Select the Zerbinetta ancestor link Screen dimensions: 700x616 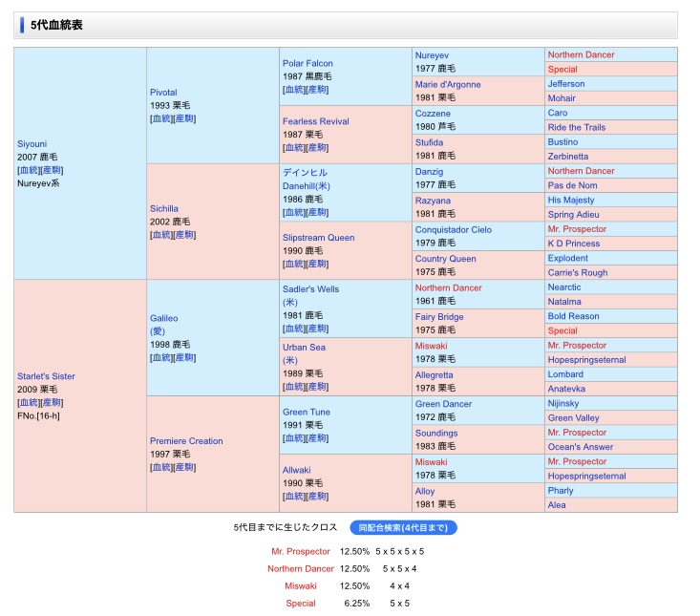tap(567, 157)
